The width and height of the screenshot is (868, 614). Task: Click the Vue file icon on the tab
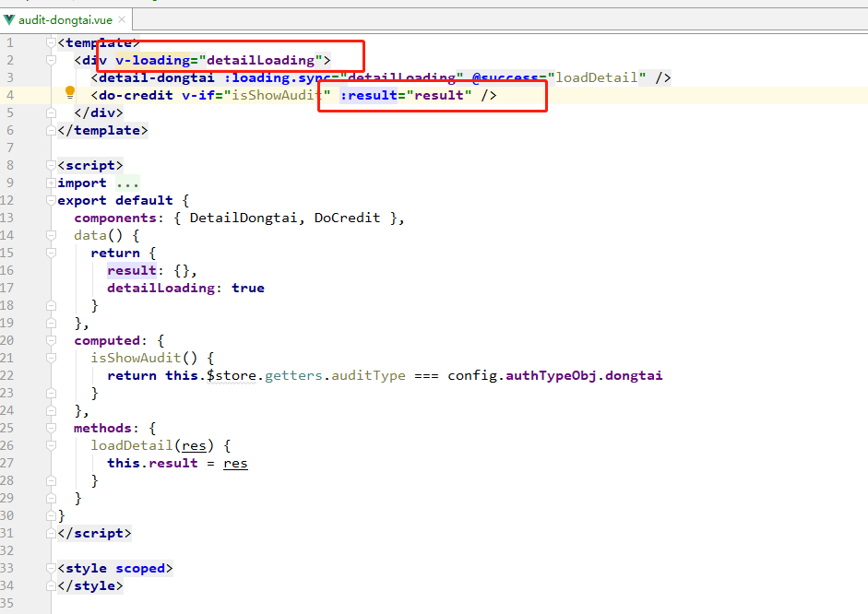[x=9, y=20]
